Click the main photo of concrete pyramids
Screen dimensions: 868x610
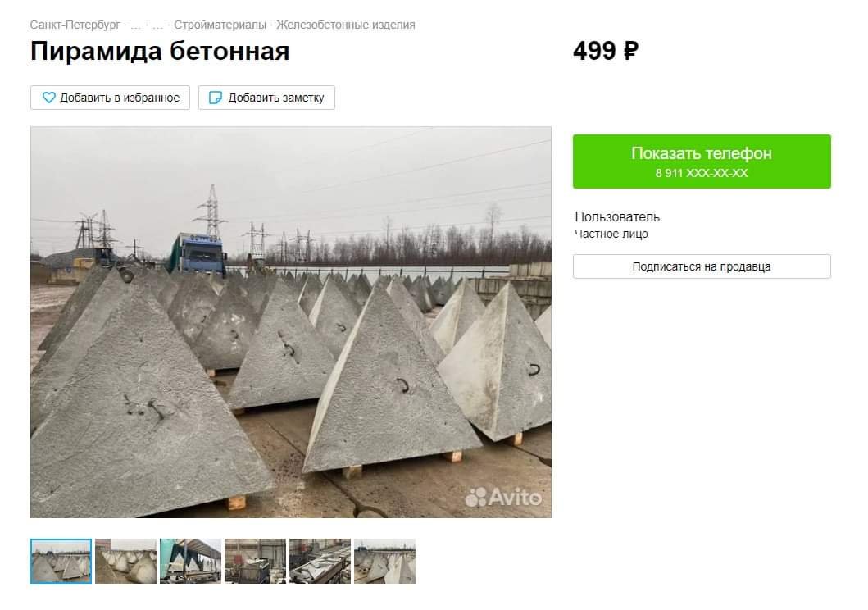click(291, 322)
